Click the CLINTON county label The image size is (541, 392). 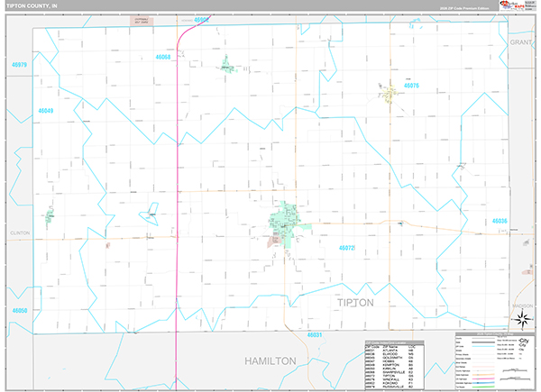pyautogui.click(x=20, y=233)
